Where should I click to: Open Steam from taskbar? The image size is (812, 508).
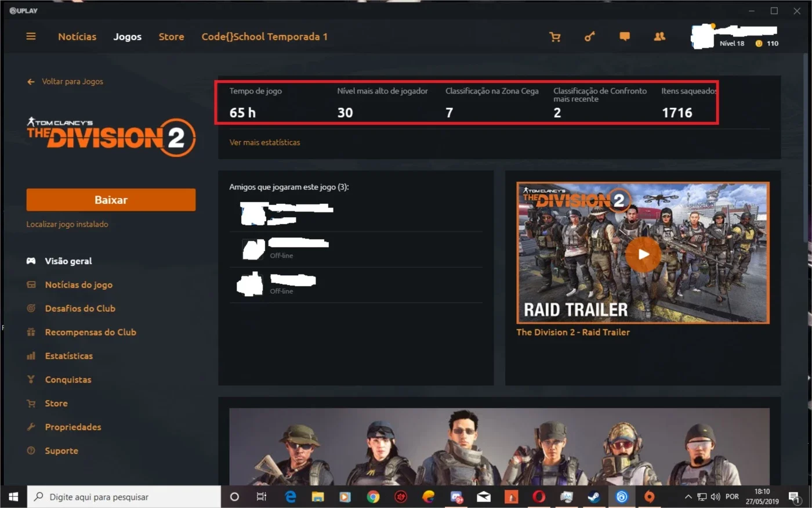pyautogui.click(x=594, y=497)
